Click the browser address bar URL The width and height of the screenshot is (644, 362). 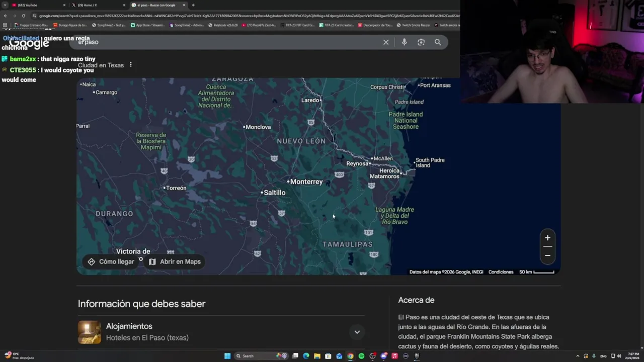click(x=247, y=16)
